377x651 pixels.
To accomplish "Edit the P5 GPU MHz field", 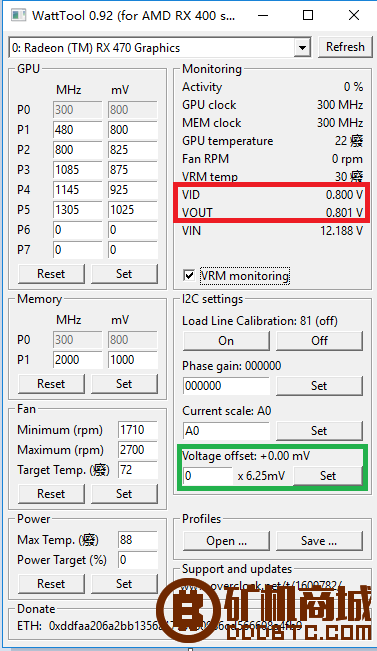I will pos(78,210).
